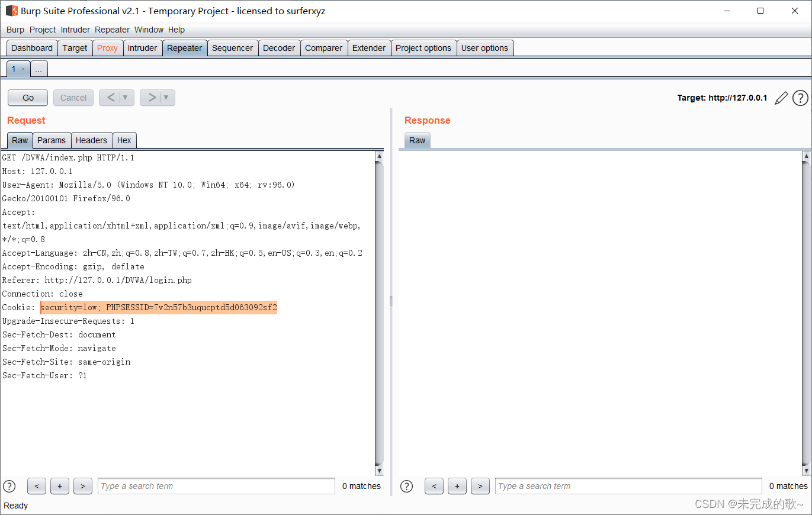Click plus button in Request search bar
Viewport: 812px width, 515px height.
tap(60, 486)
